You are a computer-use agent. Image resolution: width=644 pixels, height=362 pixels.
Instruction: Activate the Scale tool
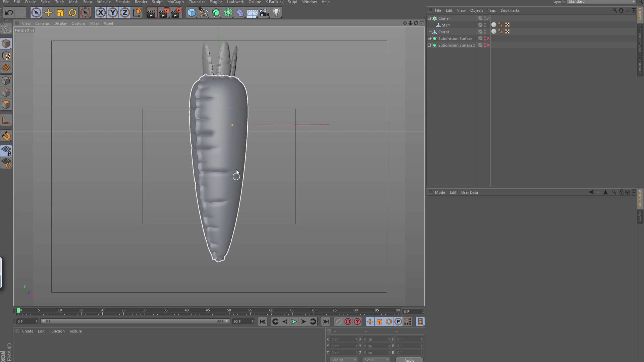[x=60, y=12]
